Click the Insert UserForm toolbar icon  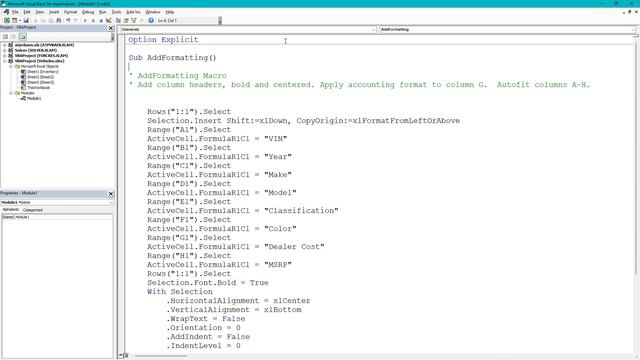point(14,20)
